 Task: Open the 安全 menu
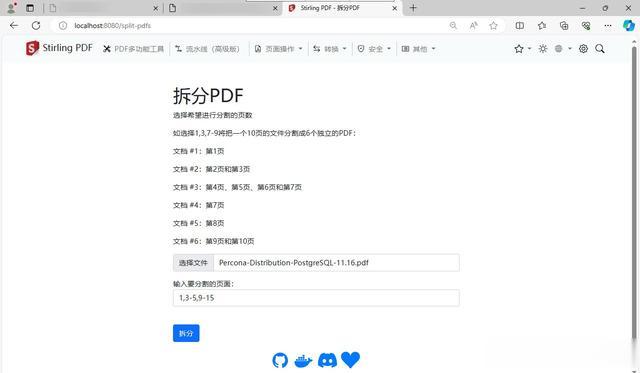tap(374, 49)
